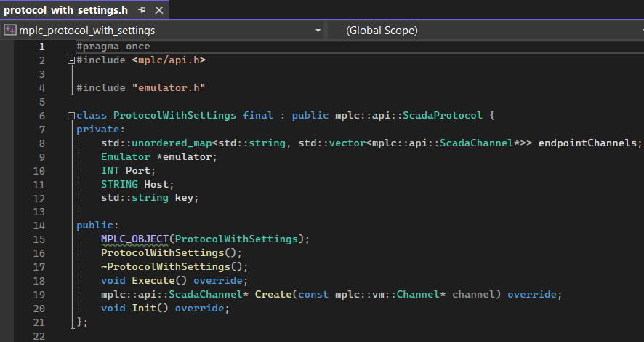Viewport: 644px width, 342px height.
Task: Collapse the ProtocolWithSettings class on line 6
Action: 71,116
